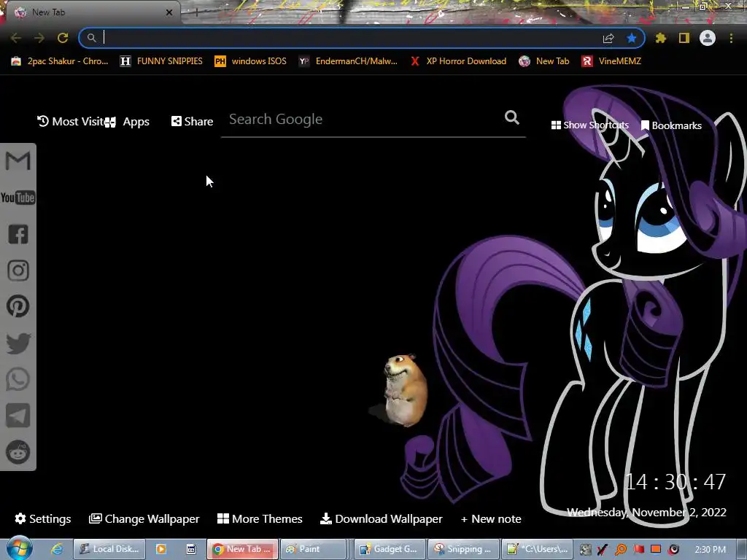Screen dimensions: 747x560
Task: Reload the current page
Action: [63, 38]
